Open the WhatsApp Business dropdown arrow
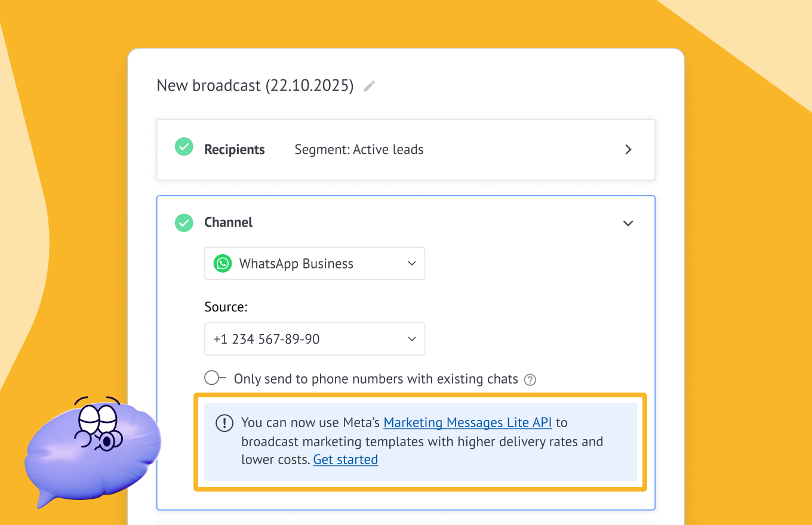812x525 pixels. coord(411,264)
